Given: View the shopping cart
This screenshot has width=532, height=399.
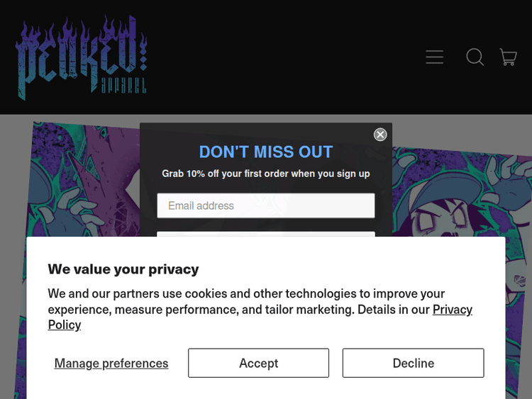Looking at the screenshot, I should (x=508, y=57).
